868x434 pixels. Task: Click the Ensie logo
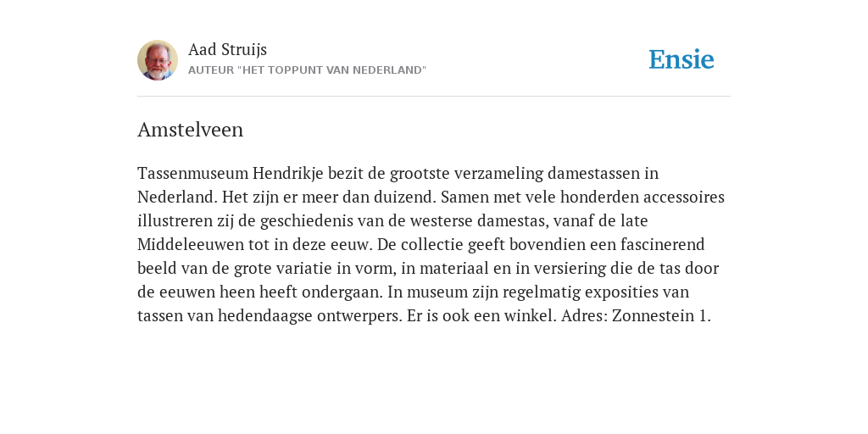click(681, 59)
